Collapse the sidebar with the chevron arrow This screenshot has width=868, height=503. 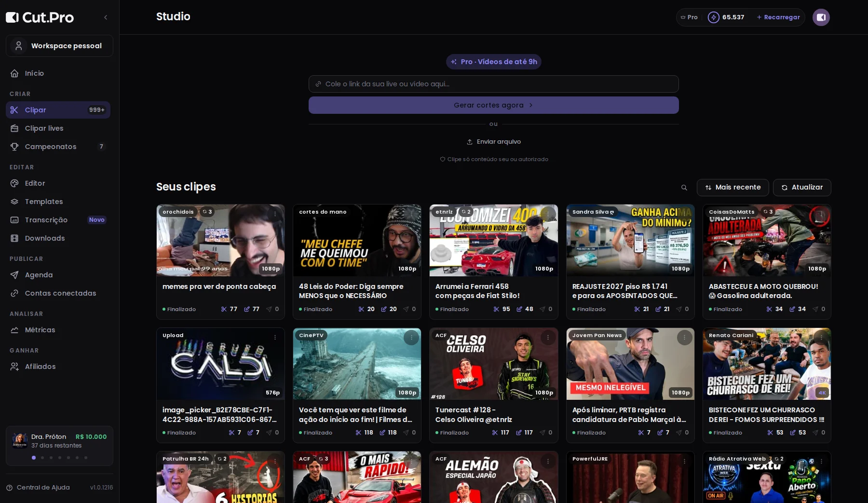106,17
